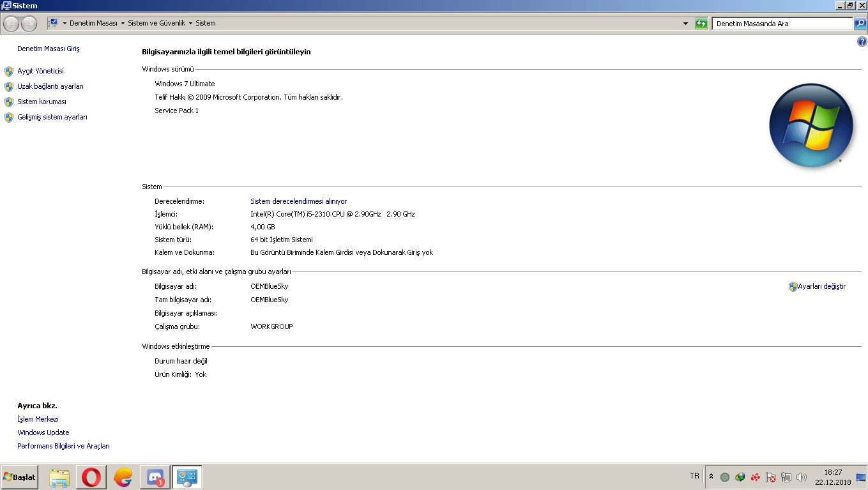Click the Windows 7 Ultimate text

(185, 84)
